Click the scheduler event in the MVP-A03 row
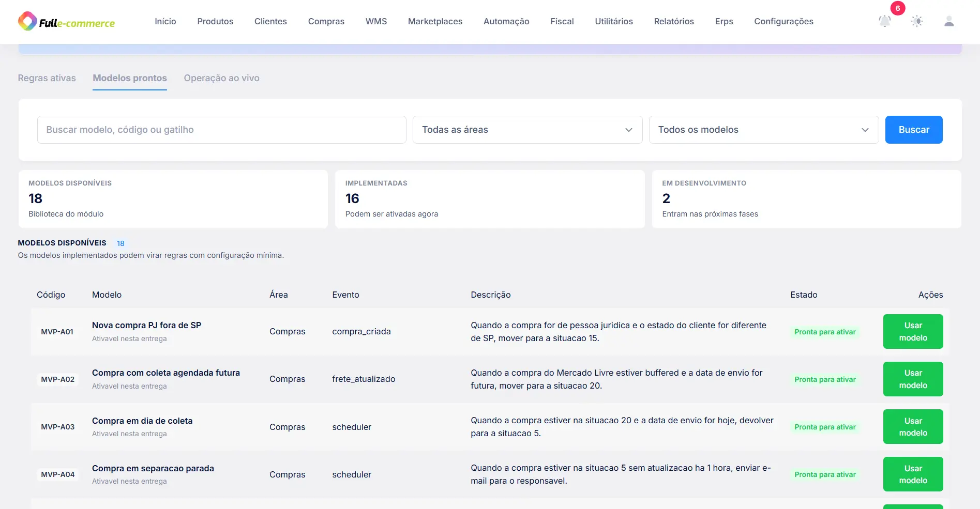The image size is (980, 509). tap(352, 427)
